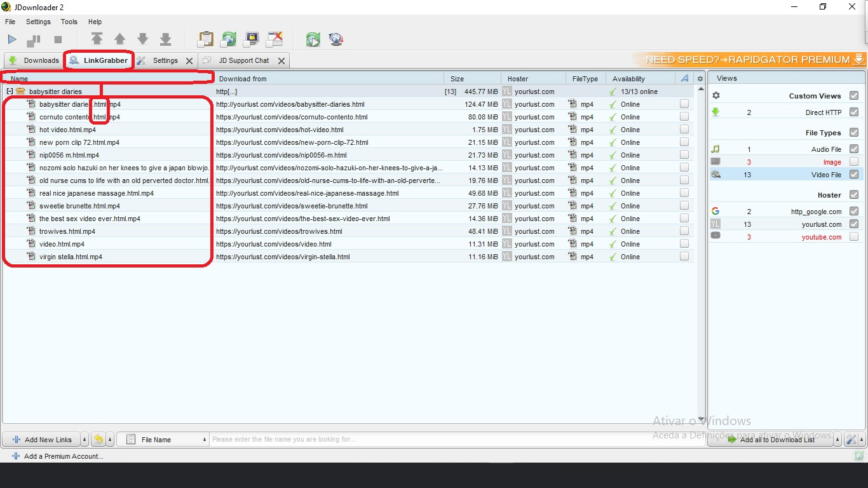Enable the Image file type checkbox

pos(854,161)
